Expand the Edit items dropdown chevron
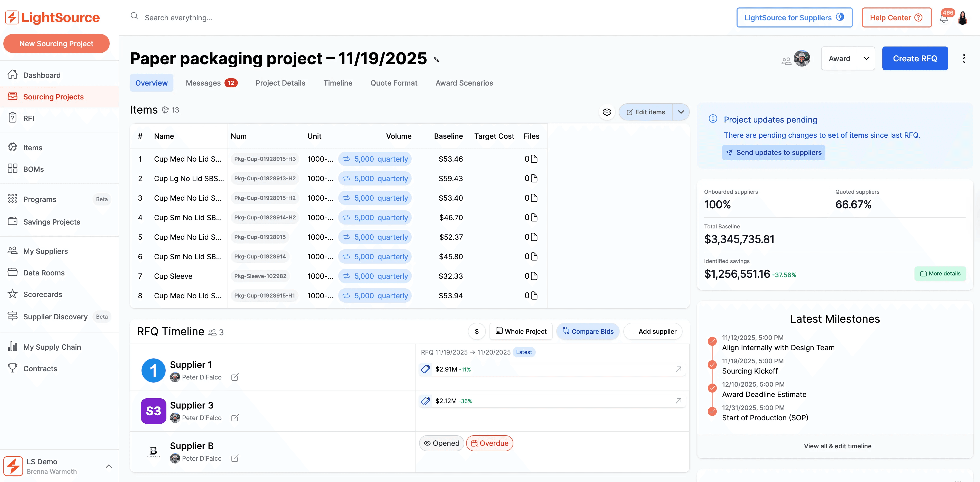Image resolution: width=980 pixels, height=482 pixels. pyautogui.click(x=681, y=112)
